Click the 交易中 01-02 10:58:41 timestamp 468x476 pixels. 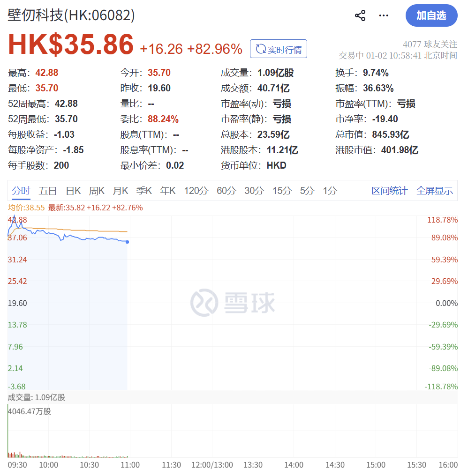point(398,56)
